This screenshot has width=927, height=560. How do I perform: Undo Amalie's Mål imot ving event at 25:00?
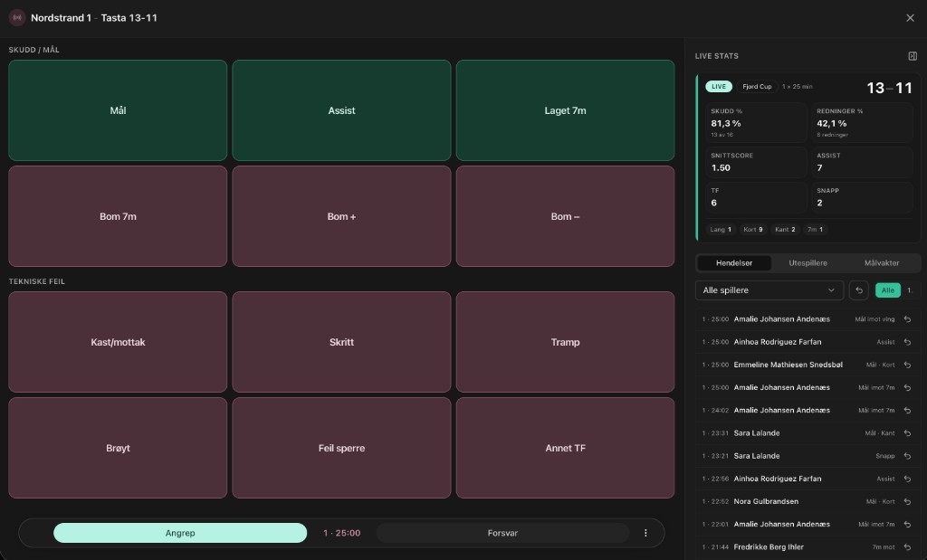coord(907,319)
